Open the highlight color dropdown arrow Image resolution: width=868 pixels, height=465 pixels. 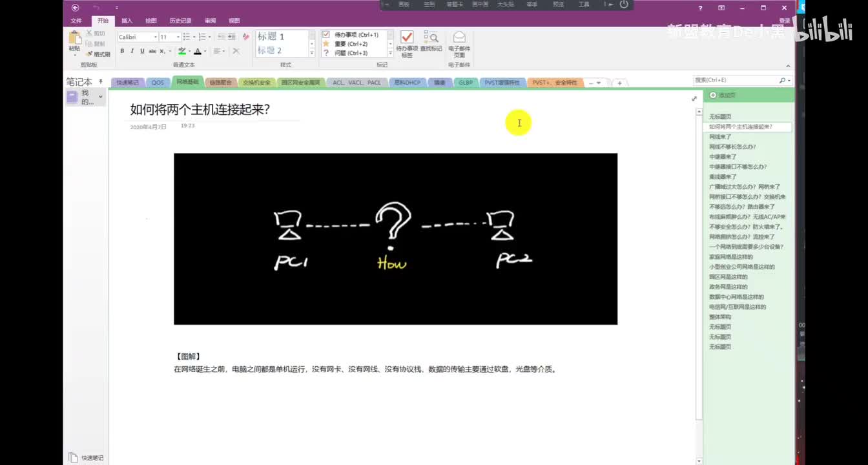[x=189, y=51]
